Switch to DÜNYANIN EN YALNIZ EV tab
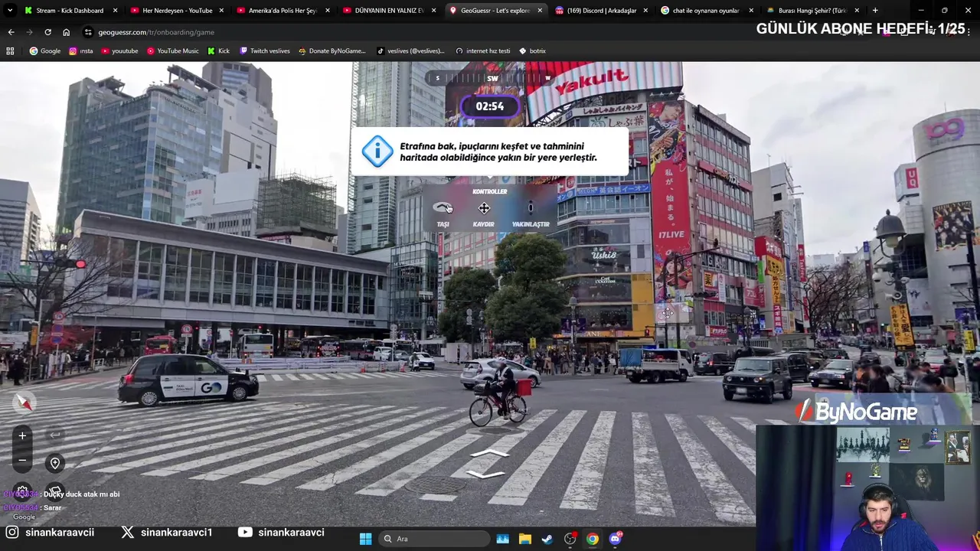This screenshot has height=551, width=980. (389, 11)
